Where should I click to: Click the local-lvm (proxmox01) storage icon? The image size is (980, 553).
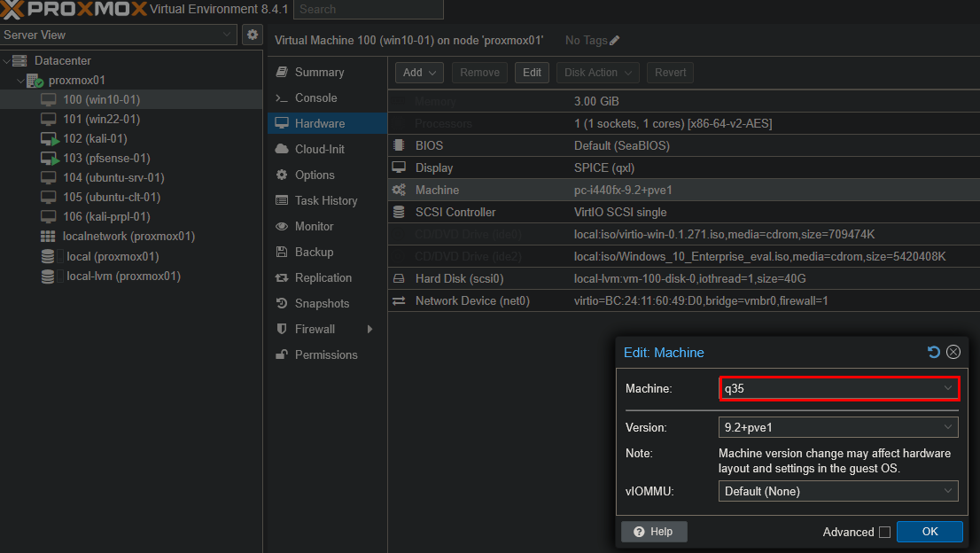click(48, 276)
